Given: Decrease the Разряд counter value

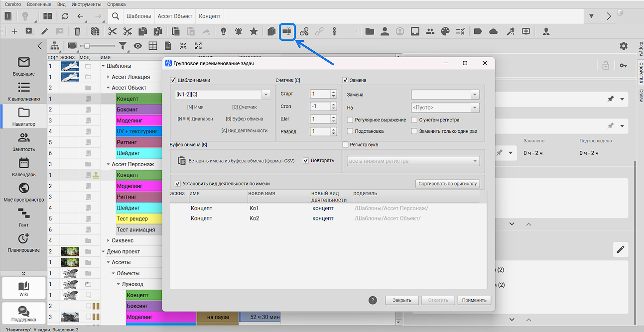Looking at the screenshot, I should click(333, 134).
